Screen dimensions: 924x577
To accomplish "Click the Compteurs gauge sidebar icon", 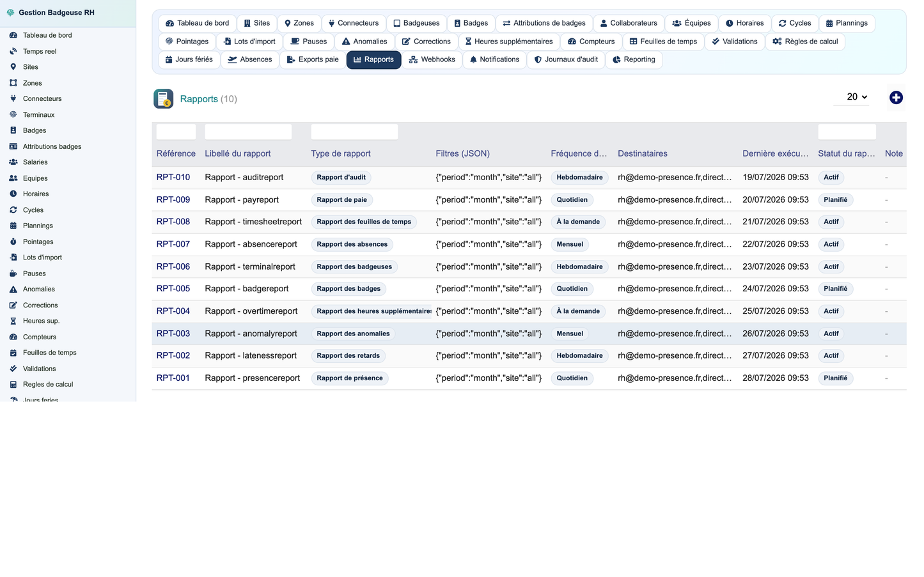I will coord(13,337).
